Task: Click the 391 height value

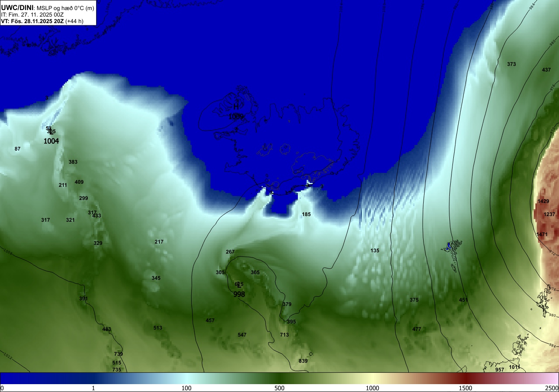Action: (83, 299)
